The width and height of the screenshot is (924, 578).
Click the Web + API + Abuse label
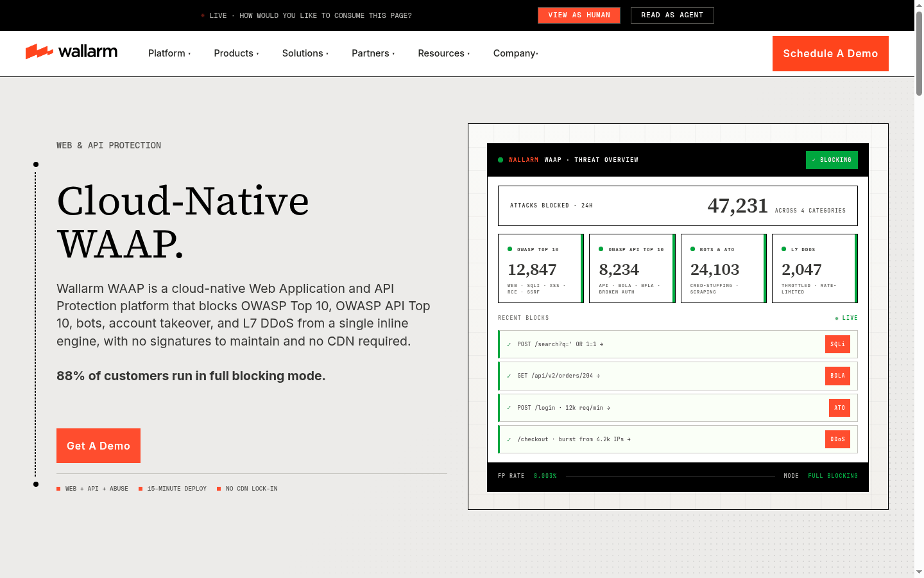[x=97, y=489]
